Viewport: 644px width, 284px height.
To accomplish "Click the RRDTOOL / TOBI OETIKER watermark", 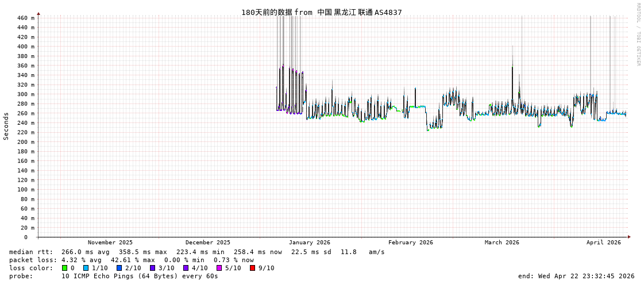I will [x=638, y=34].
